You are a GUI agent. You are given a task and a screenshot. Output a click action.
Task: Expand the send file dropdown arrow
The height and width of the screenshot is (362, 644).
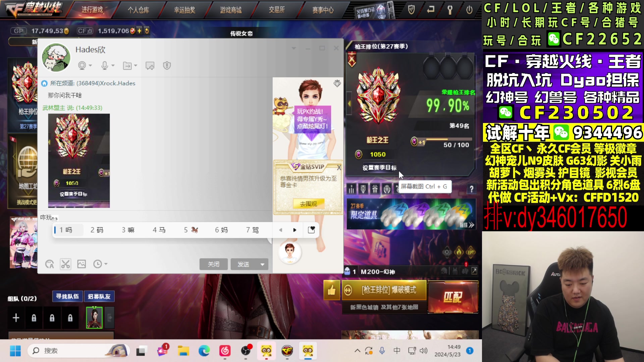(136, 66)
